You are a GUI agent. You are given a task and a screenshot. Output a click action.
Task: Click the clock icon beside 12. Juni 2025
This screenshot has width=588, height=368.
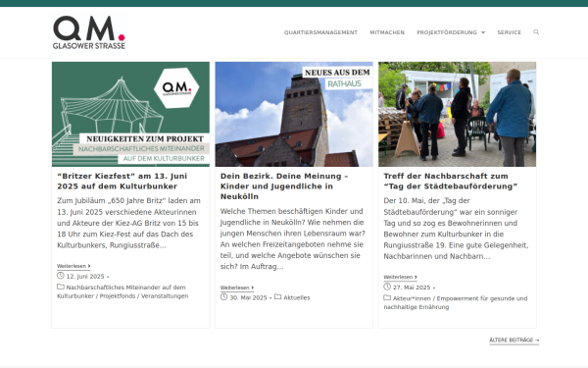(61, 276)
